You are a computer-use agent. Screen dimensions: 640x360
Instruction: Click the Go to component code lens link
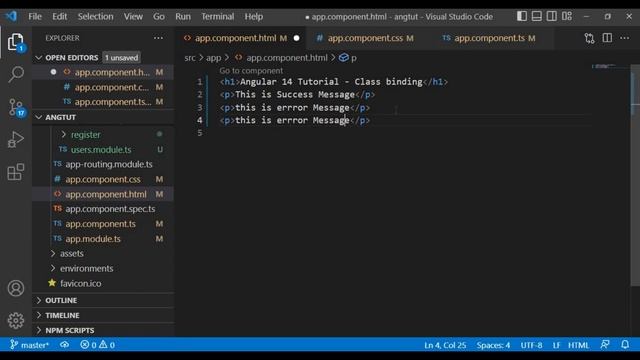coord(251,71)
